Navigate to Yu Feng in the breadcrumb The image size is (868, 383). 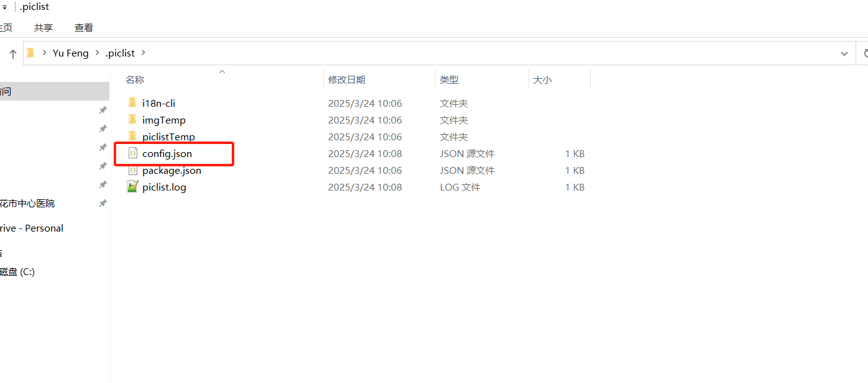70,53
